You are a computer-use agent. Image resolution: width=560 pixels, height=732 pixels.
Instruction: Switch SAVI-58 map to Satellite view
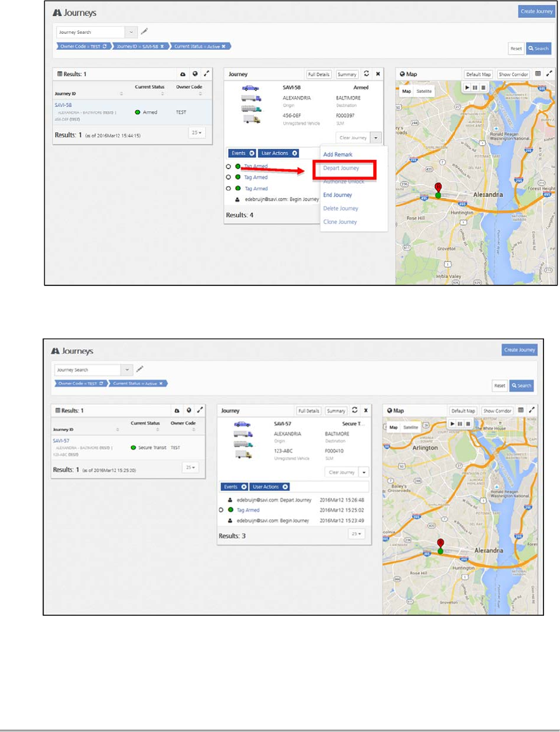click(424, 92)
